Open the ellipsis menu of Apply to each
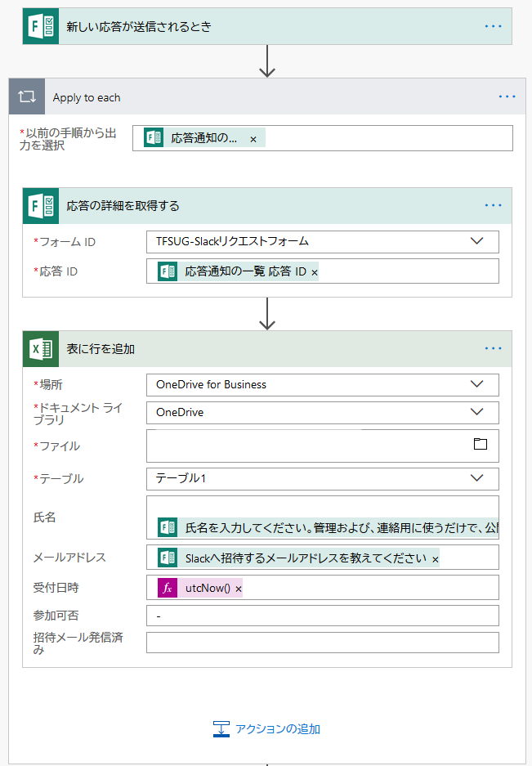This screenshot has height=766, width=532. tap(507, 96)
